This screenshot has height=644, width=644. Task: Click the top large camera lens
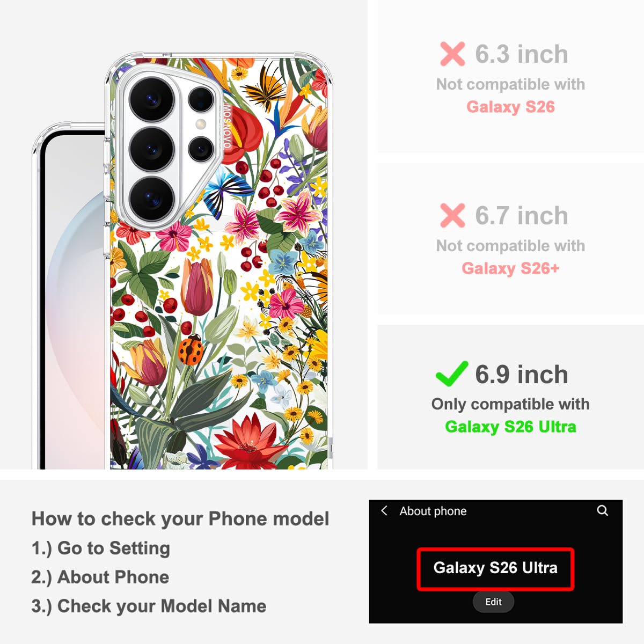(152, 99)
